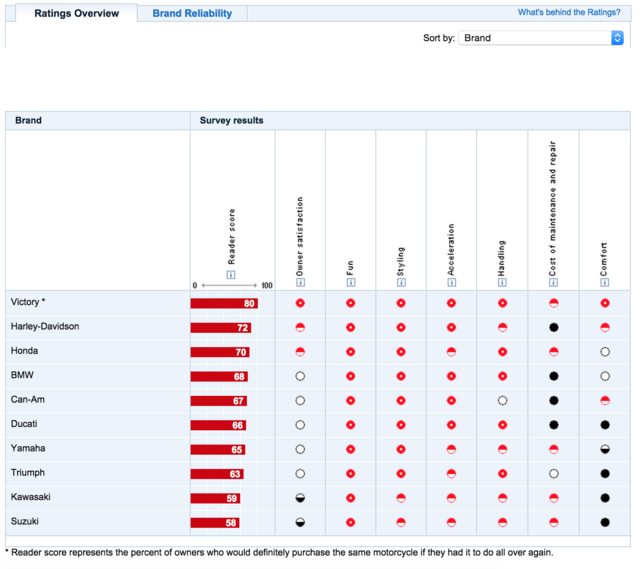Click info icon under Handling column
The height and width of the screenshot is (569, 640).
(x=502, y=283)
